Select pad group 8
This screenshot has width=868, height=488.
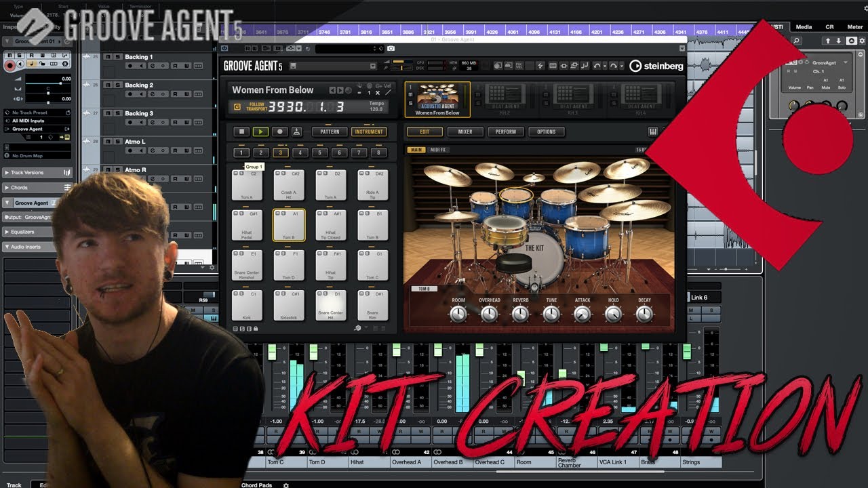pos(378,153)
